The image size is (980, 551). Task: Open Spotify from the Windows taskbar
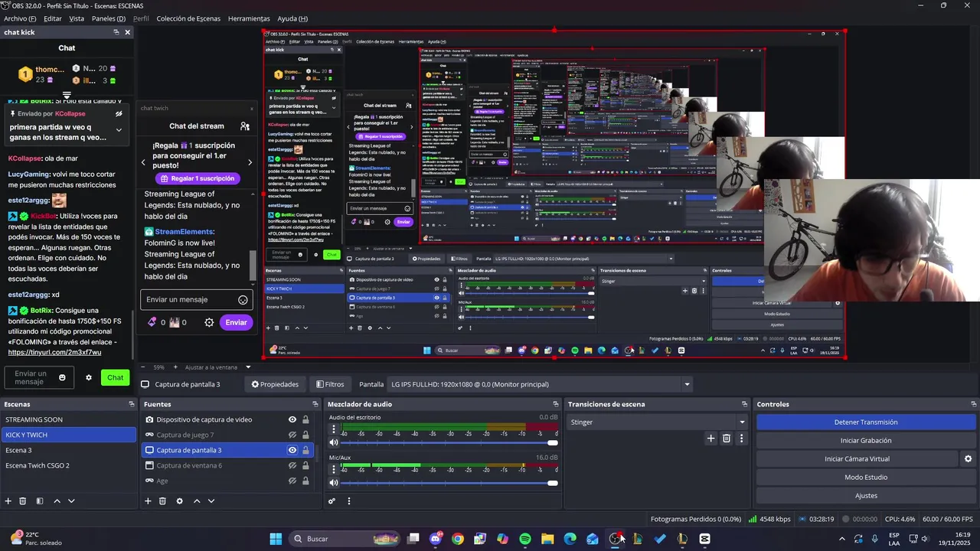pos(525,539)
